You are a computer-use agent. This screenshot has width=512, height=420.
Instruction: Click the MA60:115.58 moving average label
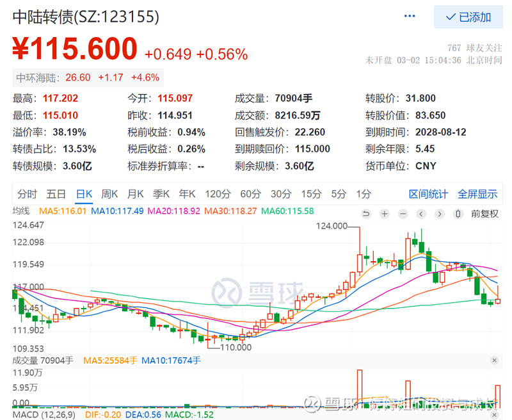[x=287, y=211]
